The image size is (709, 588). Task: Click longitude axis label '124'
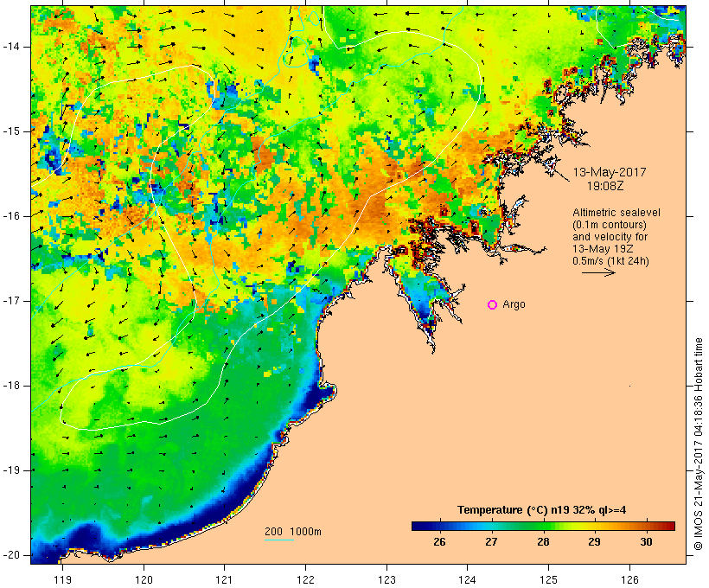pyautogui.click(x=467, y=579)
